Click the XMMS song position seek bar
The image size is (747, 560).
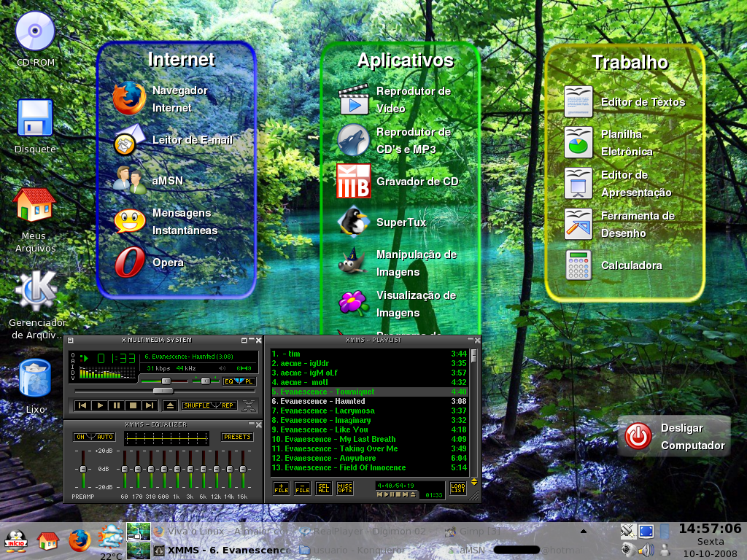click(164, 391)
